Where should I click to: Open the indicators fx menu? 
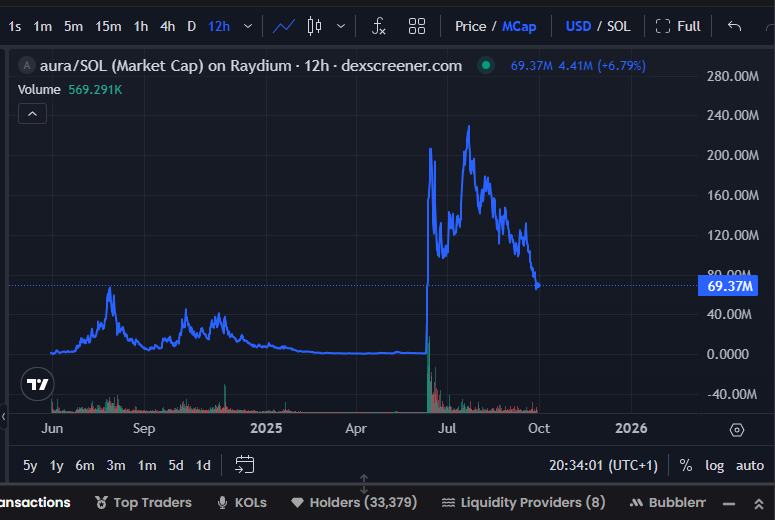pyautogui.click(x=378, y=26)
